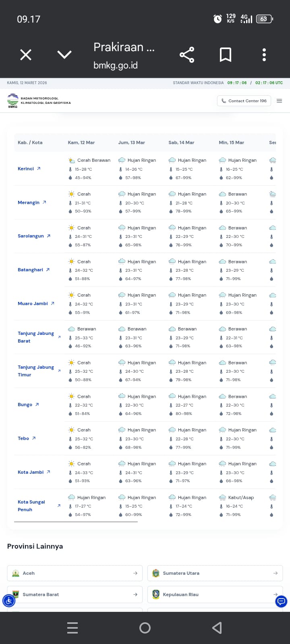The height and width of the screenshot is (644, 290).
Task: Open the accessibility widget icon
Action: [9, 601]
